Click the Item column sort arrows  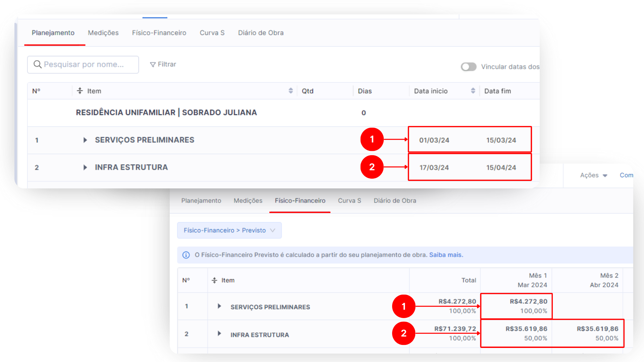click(x=290, y=91)
